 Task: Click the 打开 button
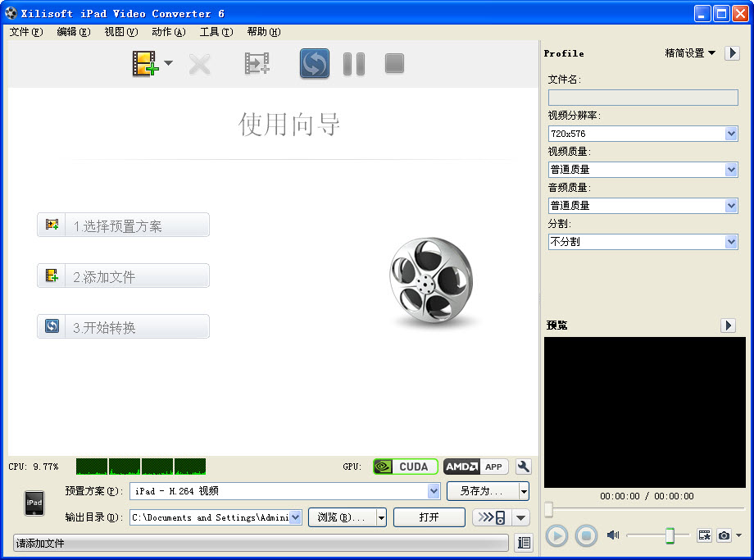point(429,517)
